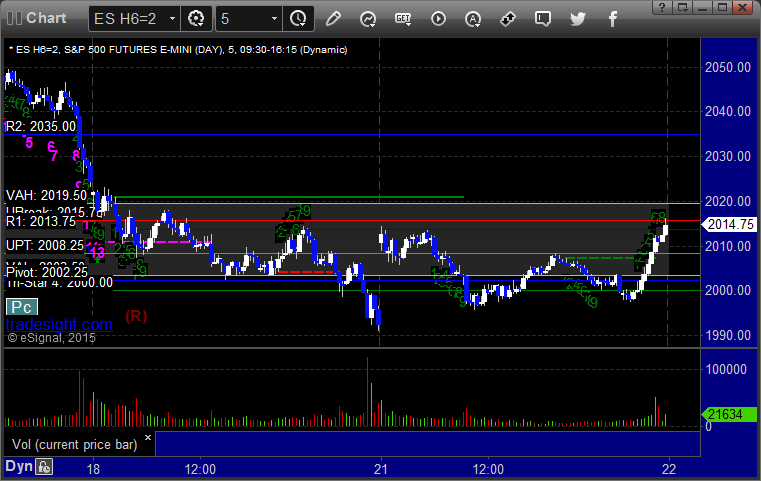Screen dimensions: 761x481
Task: Click the GET tools icon
Action: (403, 18)
